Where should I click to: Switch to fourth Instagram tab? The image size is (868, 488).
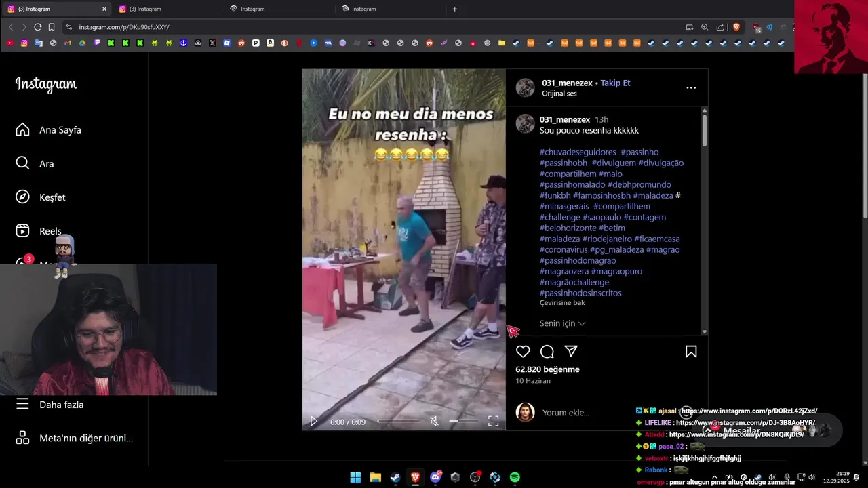pyautogui.click(x=390, y=9)
